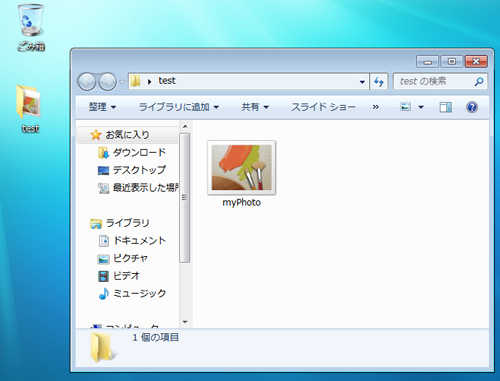Open ミュージック library

[x=139, y=293]
